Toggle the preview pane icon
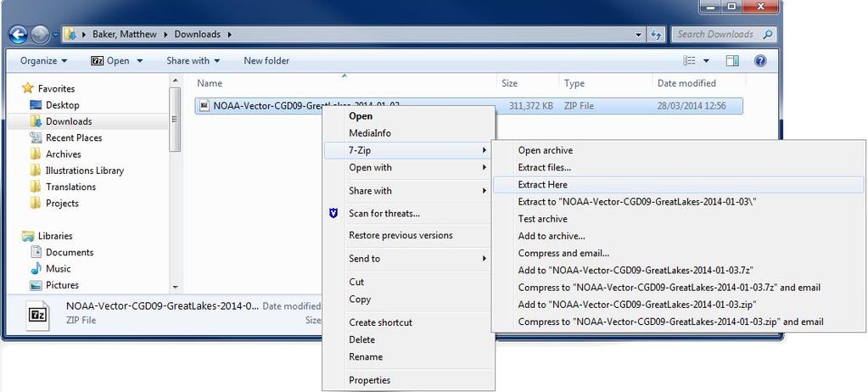Image resolution: width=868 pixels, height=392 pixels. 732,61
